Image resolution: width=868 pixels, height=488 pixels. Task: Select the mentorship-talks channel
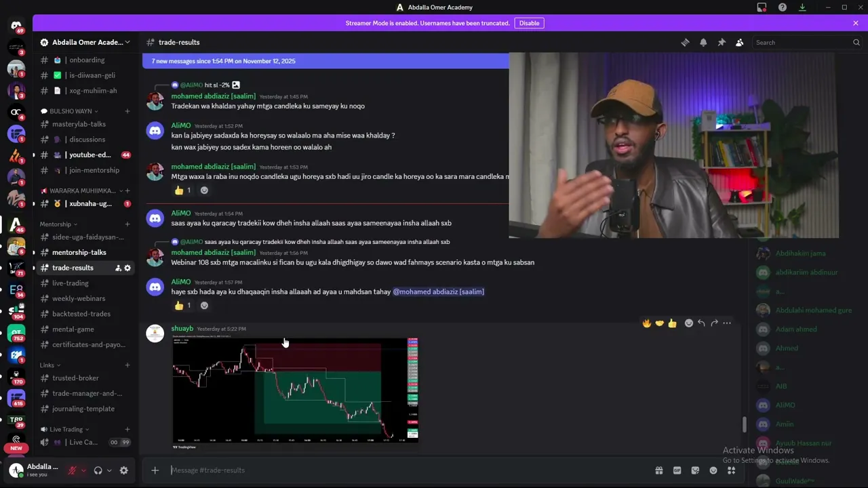click(79, 252)
